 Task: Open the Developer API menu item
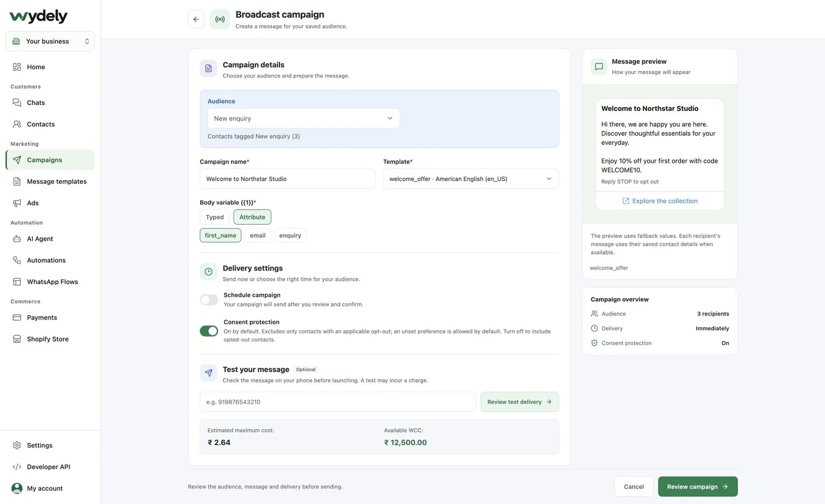click(50, 467)
